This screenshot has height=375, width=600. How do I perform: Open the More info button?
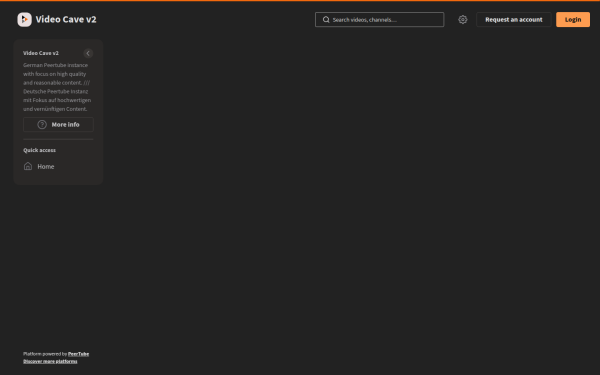click(58, 124)
